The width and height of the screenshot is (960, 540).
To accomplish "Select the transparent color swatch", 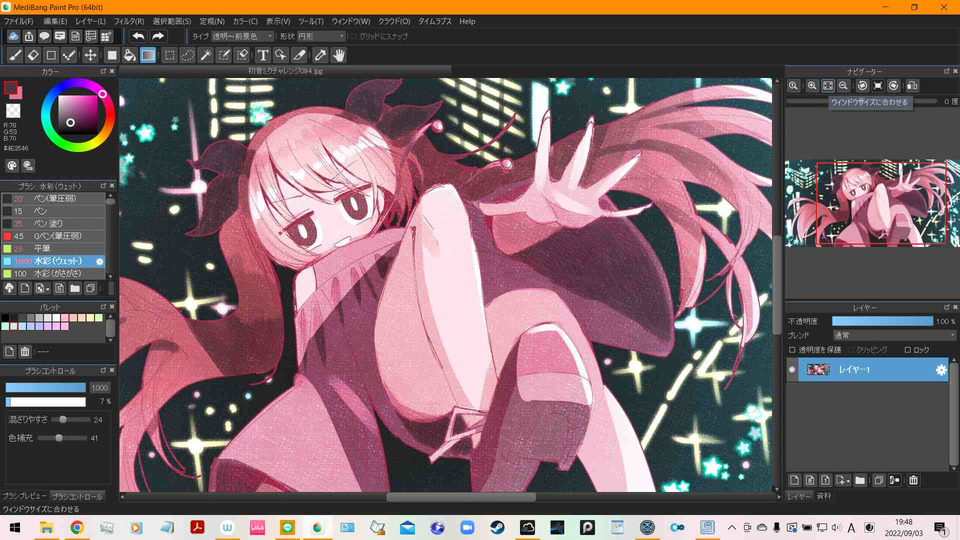I will click(13, 111).
